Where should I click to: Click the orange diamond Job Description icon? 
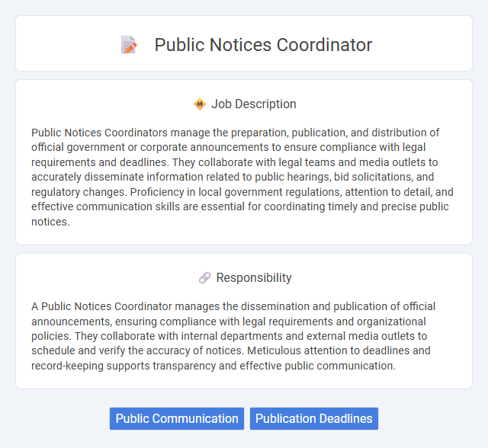(200, 104)
